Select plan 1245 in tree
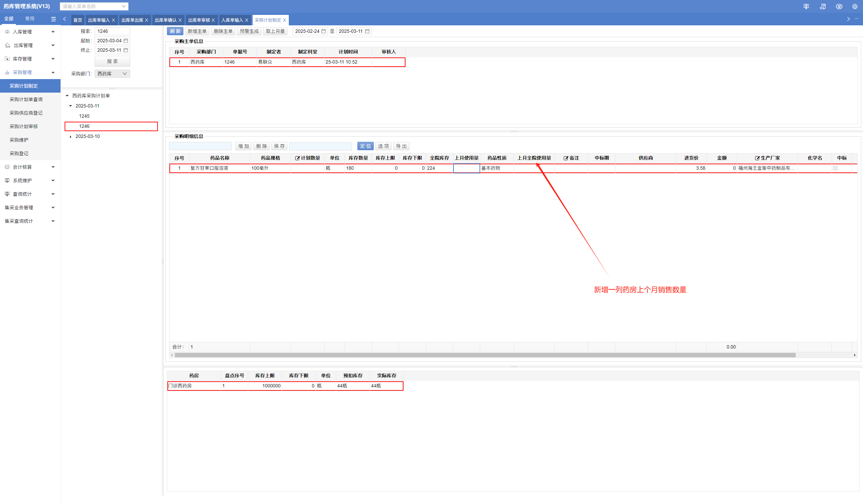863x504 pixels. [84, 116]
